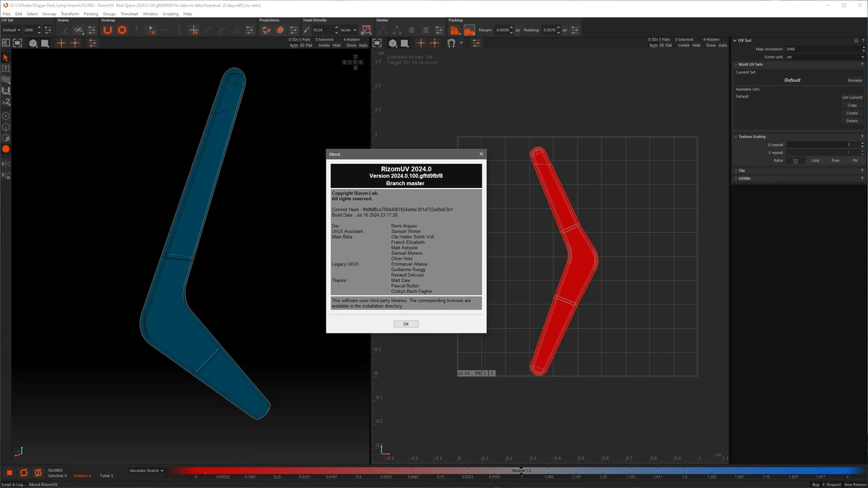Click the U repeat value field

point(821,145)
